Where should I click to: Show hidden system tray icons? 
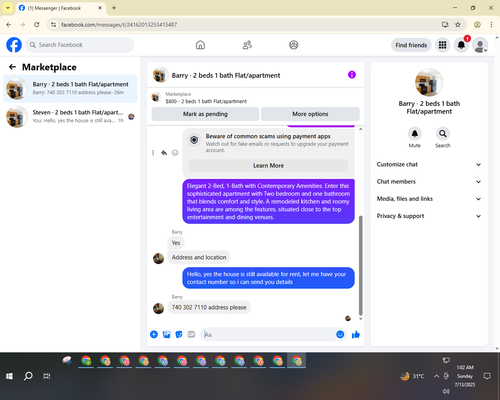436,376
